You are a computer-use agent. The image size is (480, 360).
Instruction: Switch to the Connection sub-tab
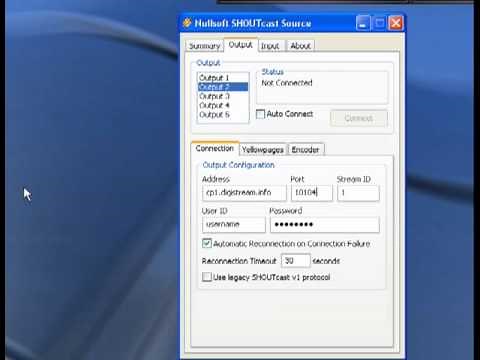coord(215,148)
